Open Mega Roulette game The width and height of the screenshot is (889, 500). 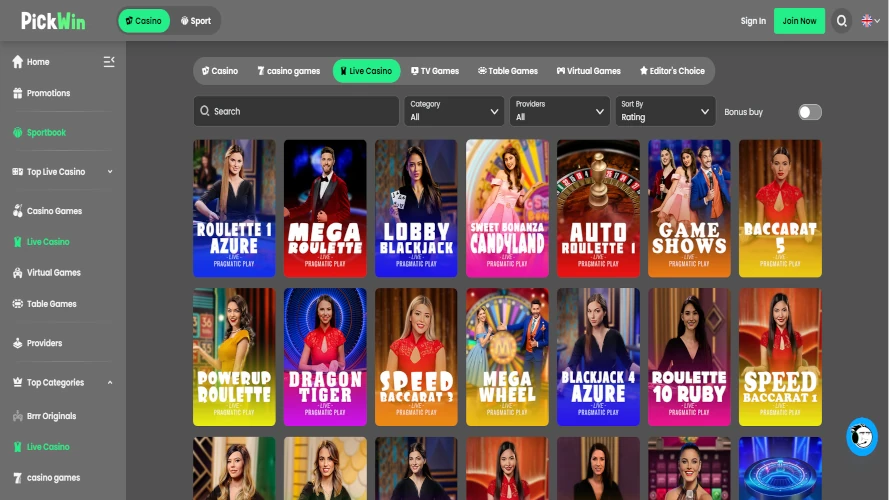coord(325,208)
